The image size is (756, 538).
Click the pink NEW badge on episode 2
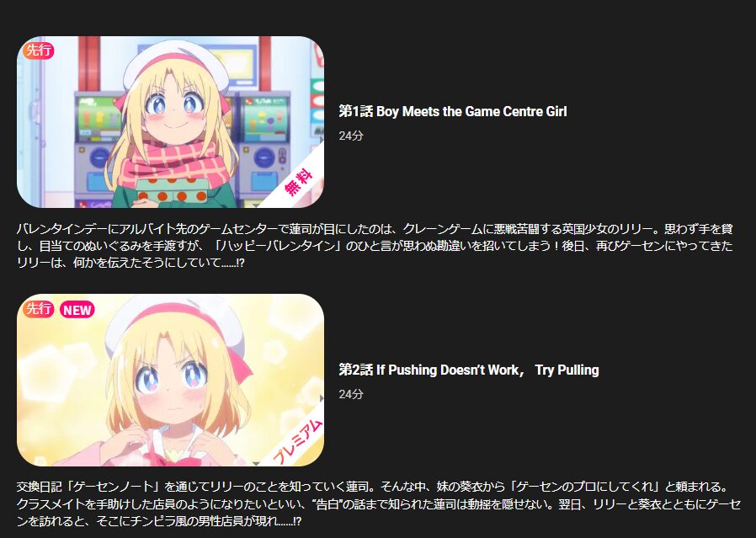point(77,310)
